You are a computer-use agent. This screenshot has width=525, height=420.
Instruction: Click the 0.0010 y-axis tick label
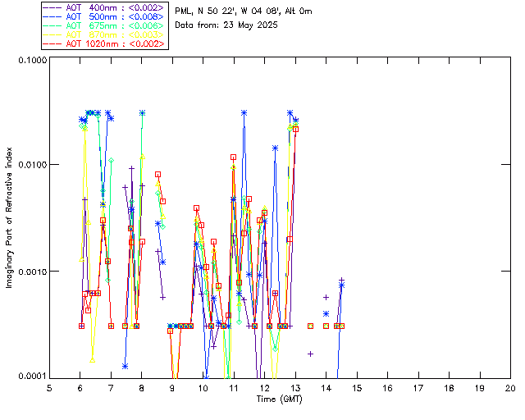pyautogui.click(x=30, y=272)
